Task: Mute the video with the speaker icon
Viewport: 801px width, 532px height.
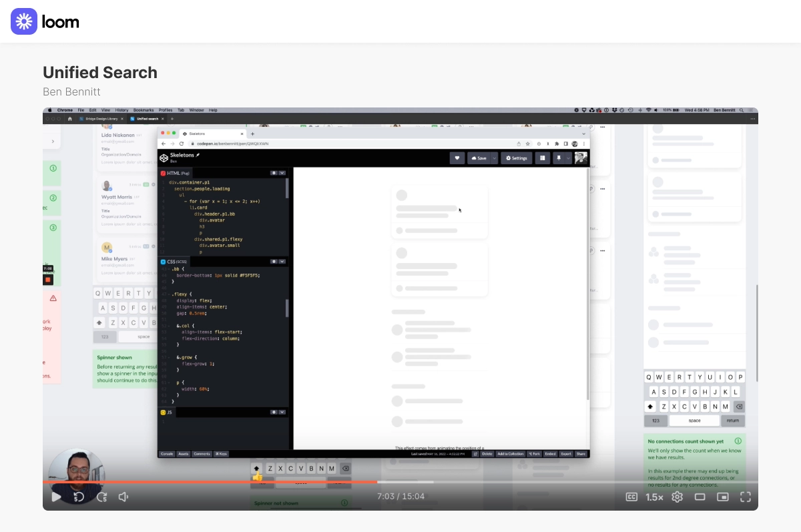Action: click(123, 497)
